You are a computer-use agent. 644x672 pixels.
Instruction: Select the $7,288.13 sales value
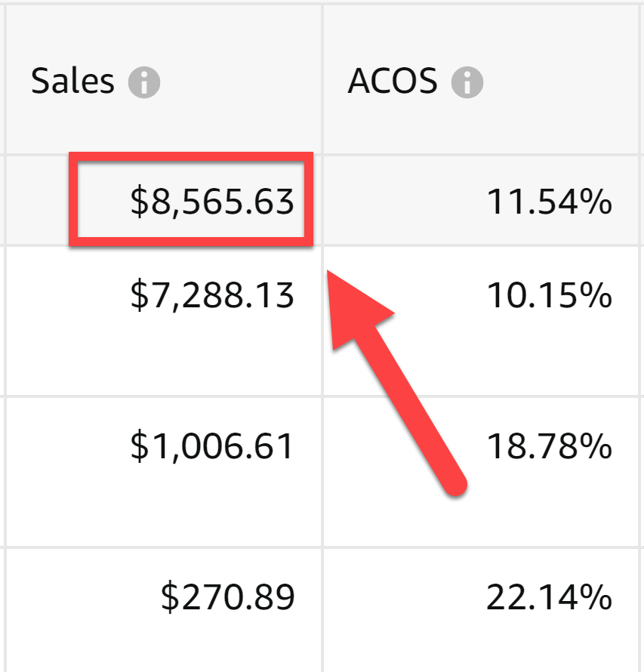point(212,296)
